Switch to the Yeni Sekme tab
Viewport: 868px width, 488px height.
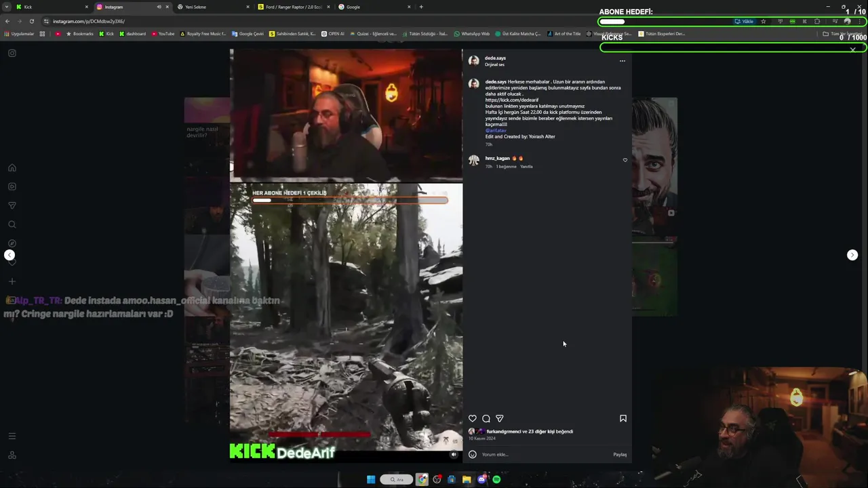point(214,7)
